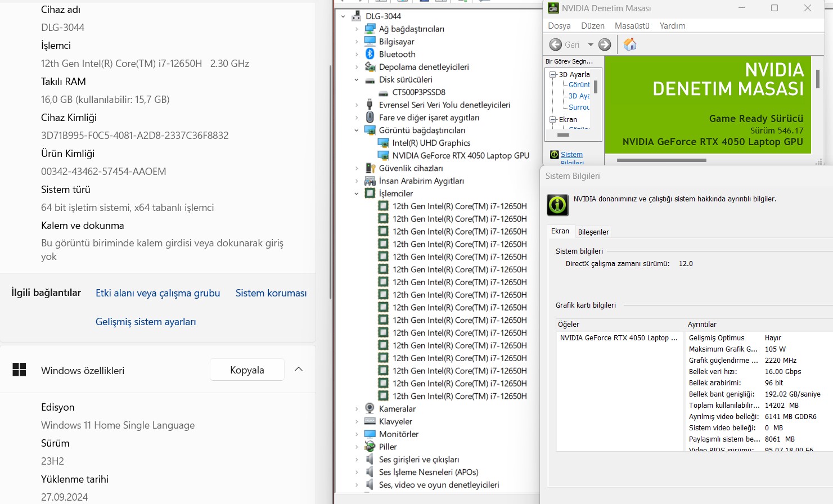This screenshot has width=833, height=504.
Task: Click the Kopyala button
Action: pos(247,370)
